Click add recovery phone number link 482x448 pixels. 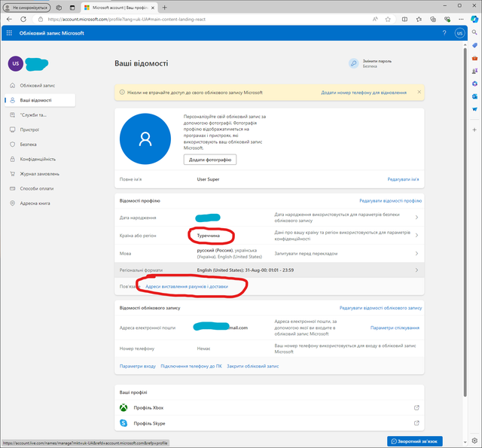(364, 93)
